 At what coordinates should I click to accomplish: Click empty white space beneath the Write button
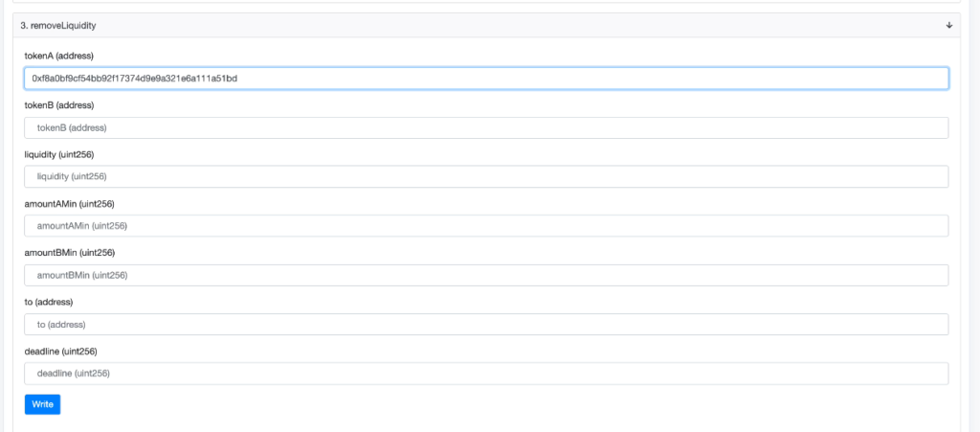coord(486,423)
